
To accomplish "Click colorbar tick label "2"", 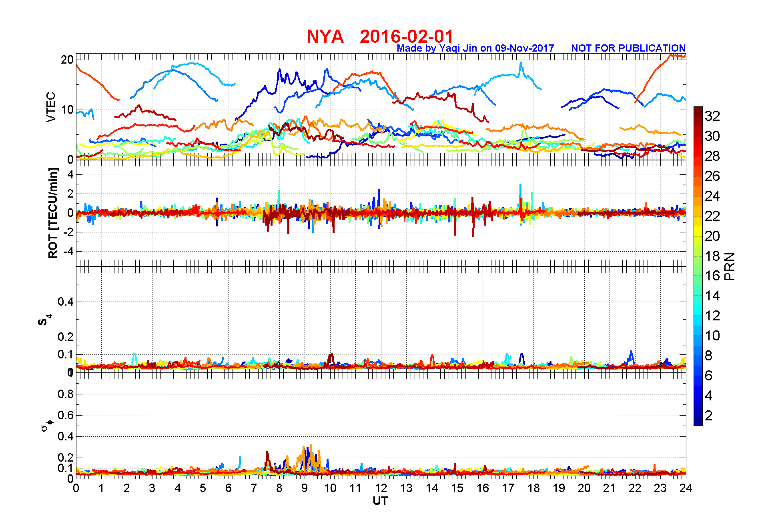I will tap(708, 416).
